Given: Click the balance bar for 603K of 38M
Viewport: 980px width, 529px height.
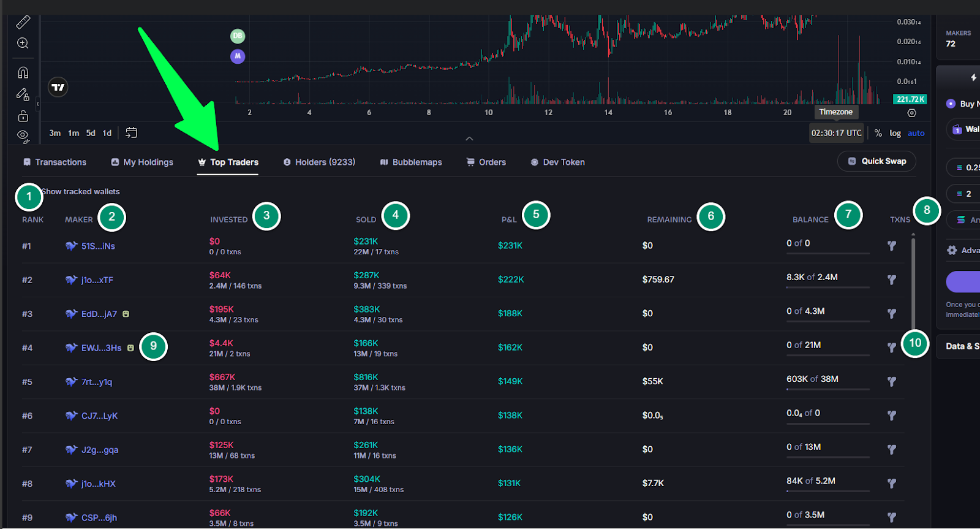Looking at the screenshot, I should point(828,389).
